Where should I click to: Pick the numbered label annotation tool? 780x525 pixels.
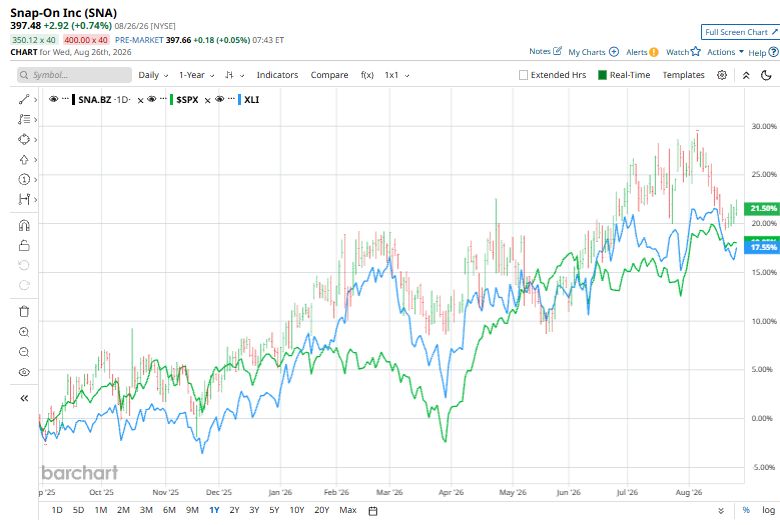[24, 180]
